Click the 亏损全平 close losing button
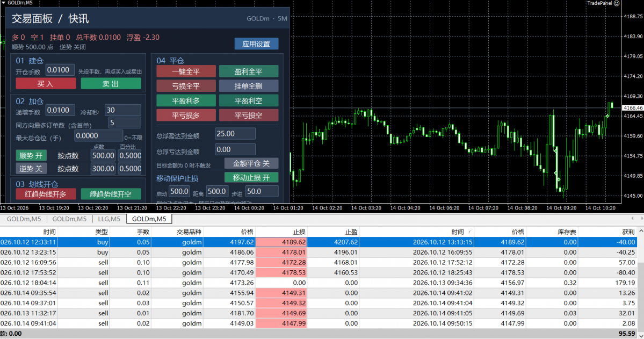The width and height of the screenshot is (644, 339). tap(186, 86)
